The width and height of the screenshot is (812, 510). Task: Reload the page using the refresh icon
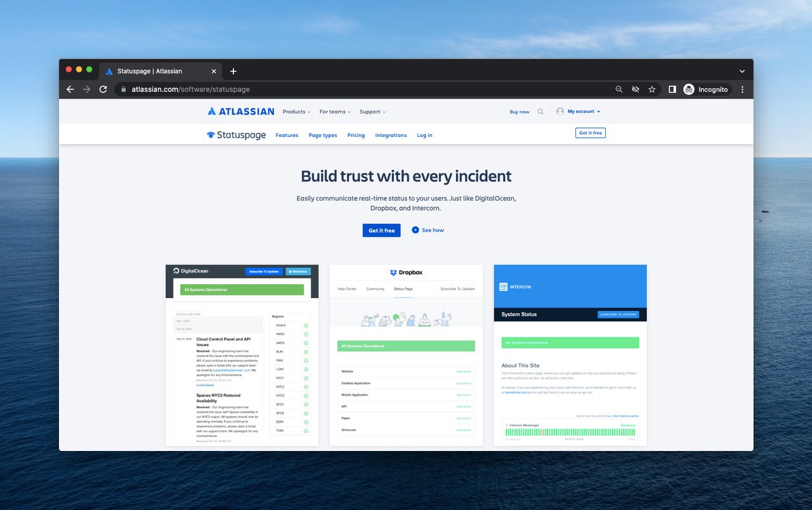click(103, 89)
